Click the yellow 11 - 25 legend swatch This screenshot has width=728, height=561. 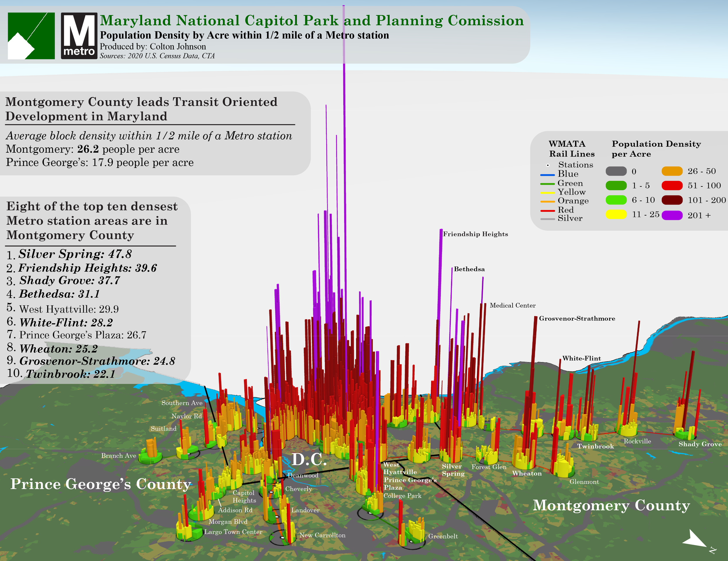pyautogui.click(x=616, y=214)
